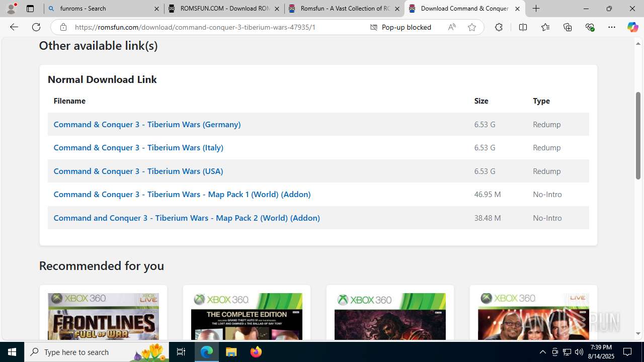Go back to the previous page
This screenshot has height=362, width=644.
click(x=14, y=27)
